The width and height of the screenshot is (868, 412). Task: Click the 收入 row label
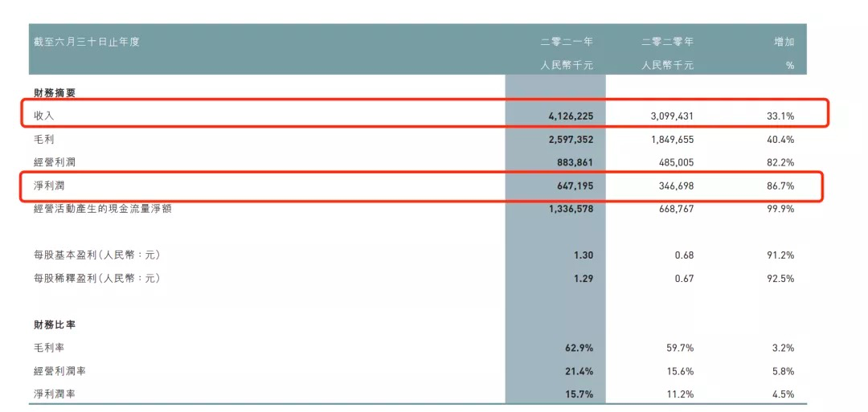(x=44, y=116)
